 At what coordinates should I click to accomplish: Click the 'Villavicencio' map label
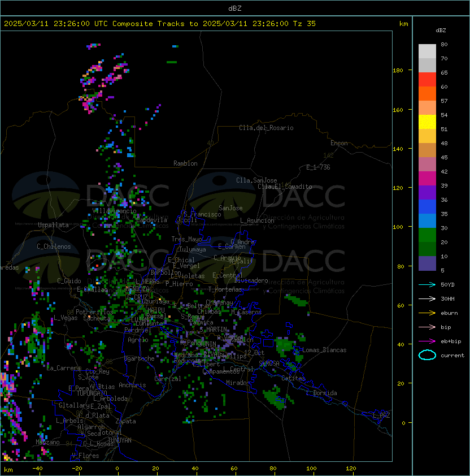point(114,211)
